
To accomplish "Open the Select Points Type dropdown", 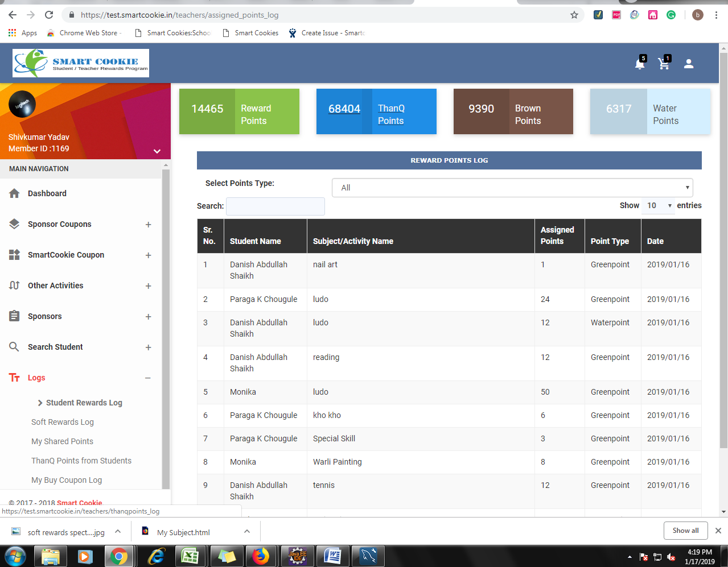I will point(512,188).
